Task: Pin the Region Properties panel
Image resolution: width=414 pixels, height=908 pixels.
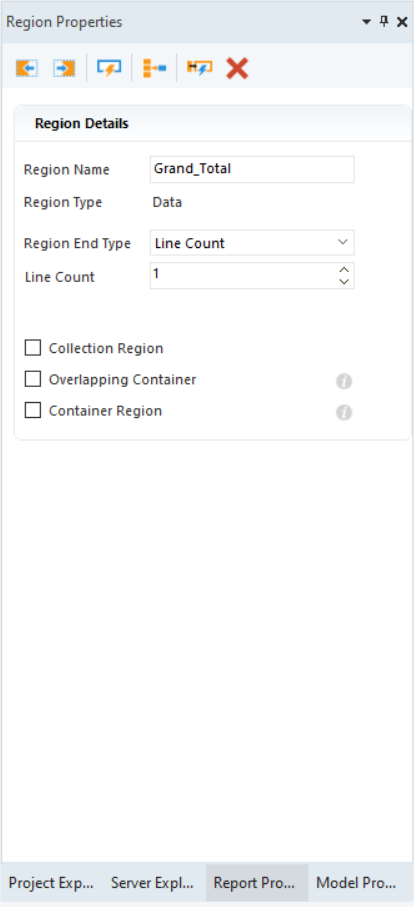Action: coord(384,22)
